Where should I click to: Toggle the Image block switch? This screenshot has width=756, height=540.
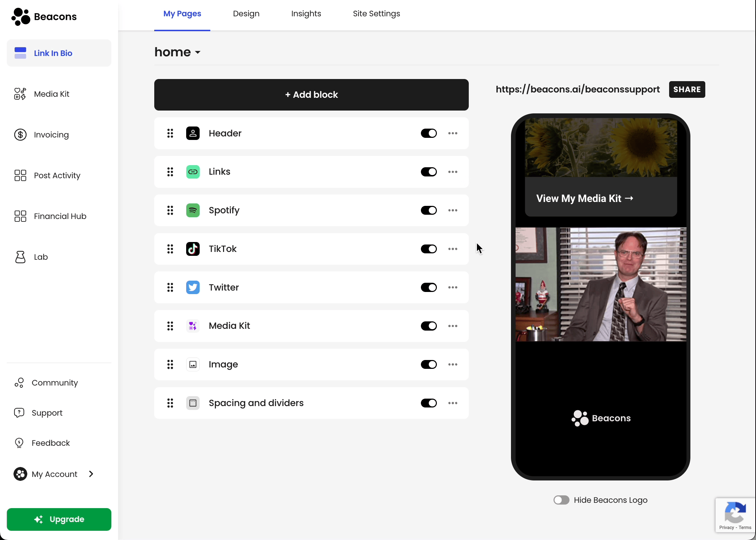pos(429,365)
